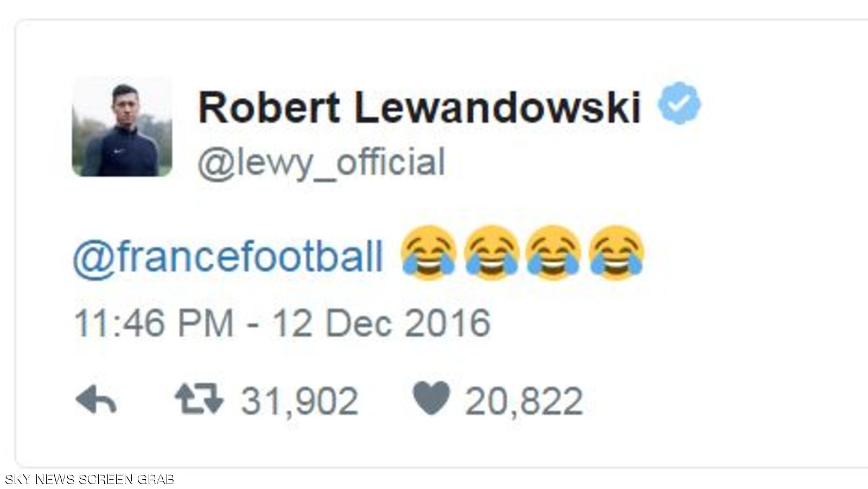View the 20,822 likes count
Image resolution: width=868 pixels, height=489 pixels.
click(x=524, y=401)
